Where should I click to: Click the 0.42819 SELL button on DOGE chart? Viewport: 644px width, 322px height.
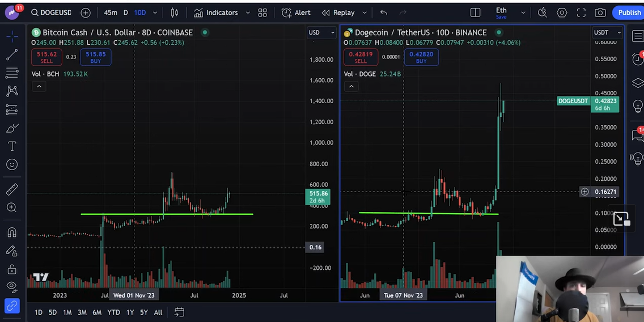pyautogui.click(x=361, y=57)
